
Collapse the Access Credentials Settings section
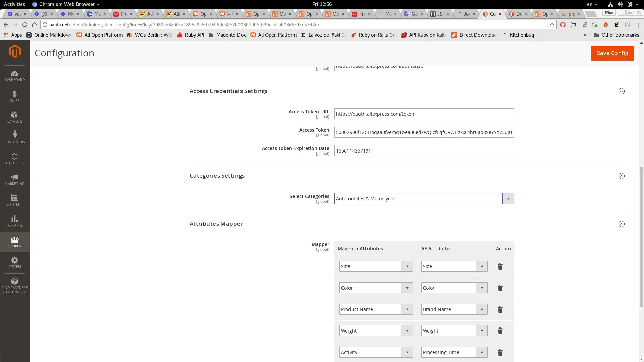pyautogui.click(x=621, y=91)
